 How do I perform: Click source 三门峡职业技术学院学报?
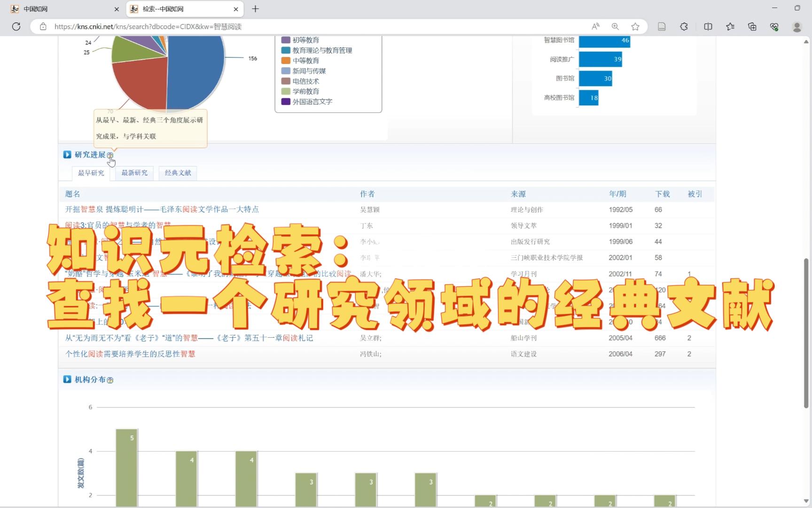click(x=547, y=258)
